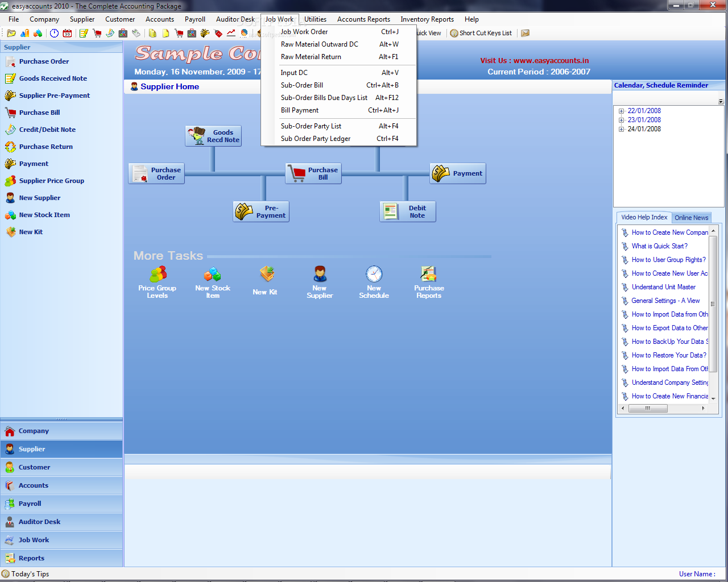Click the envelope icon in the toolbar
The height and width of the screenshot is (582, 728).
526,33
